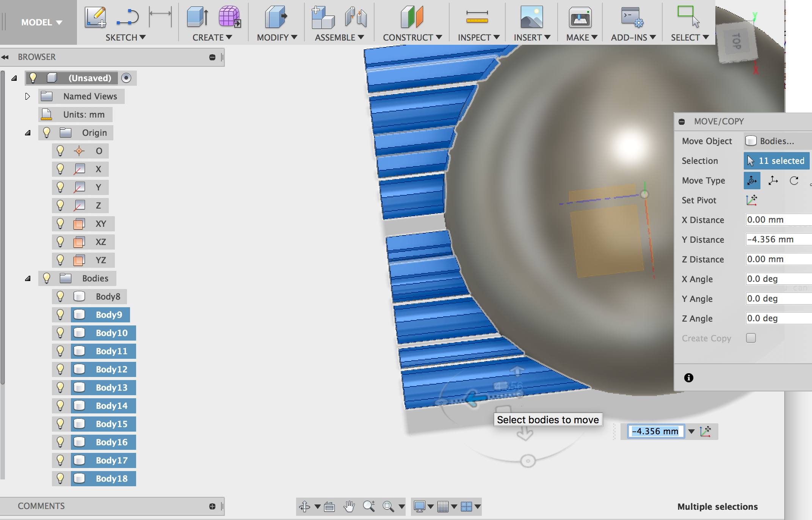Open the SKETCH menu

pyautogui.click(x=125, y=38)
